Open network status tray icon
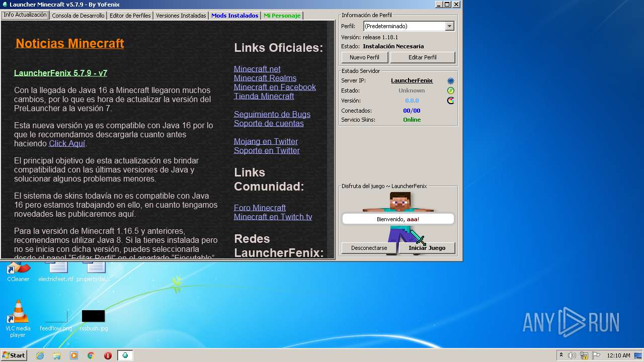The width and height of the screenshot is (644, 362). (x=584, y=355)
